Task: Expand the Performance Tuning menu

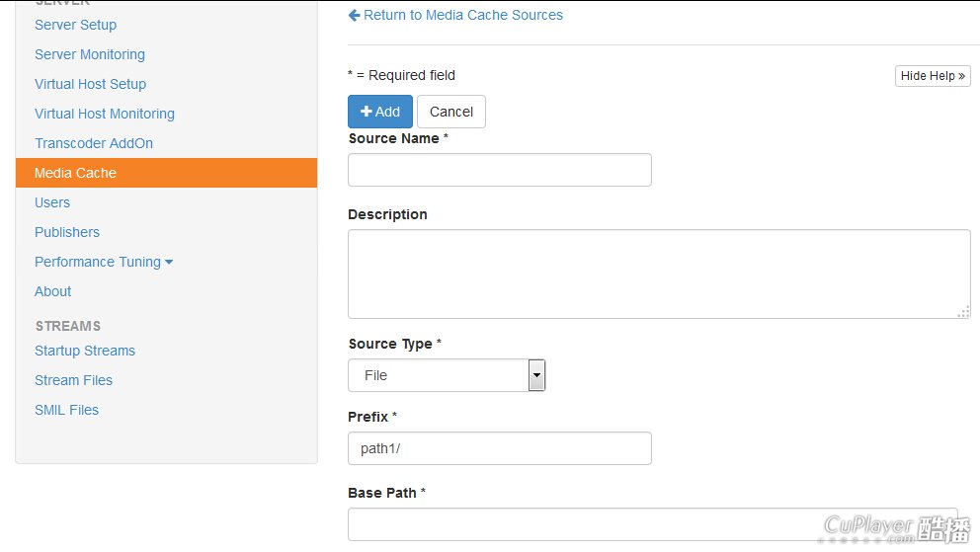Action: [x=104, y=262]
